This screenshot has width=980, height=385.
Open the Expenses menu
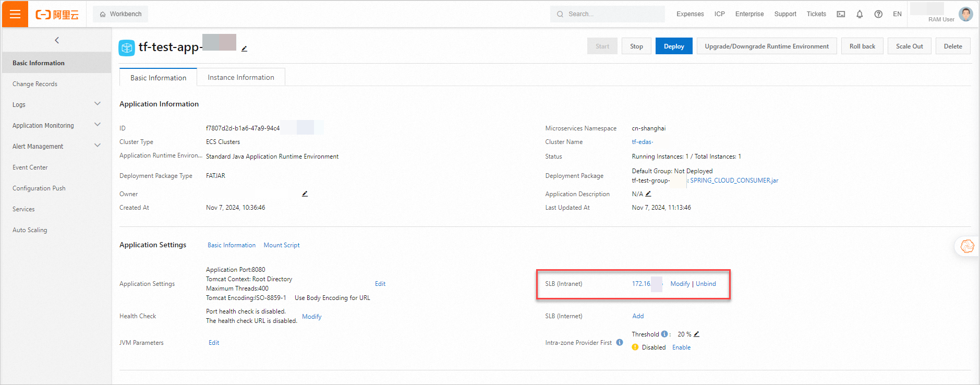690,14
